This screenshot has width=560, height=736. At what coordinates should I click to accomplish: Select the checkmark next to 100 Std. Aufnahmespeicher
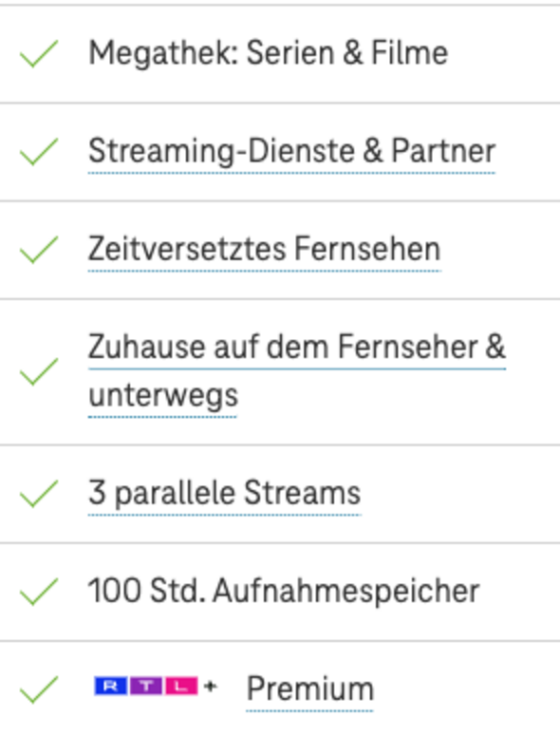pyautogui.click(x=39, y=592)
